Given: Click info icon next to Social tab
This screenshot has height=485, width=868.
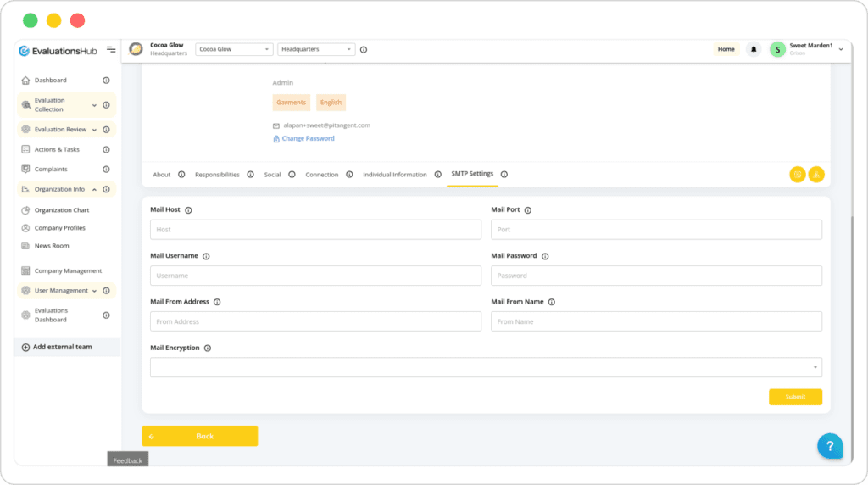Looking at the screenshot, I should click(292, 175).
